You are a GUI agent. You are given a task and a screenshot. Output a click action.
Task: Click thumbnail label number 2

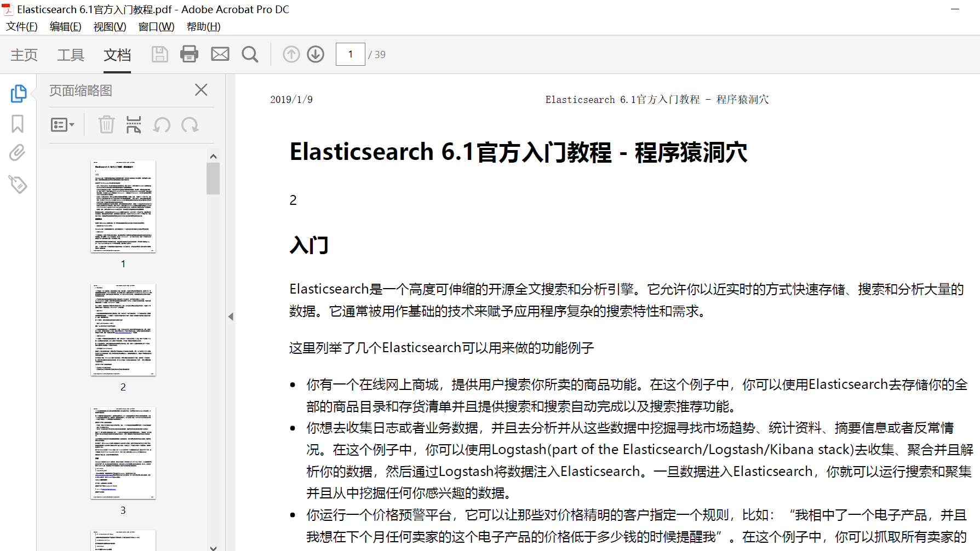click(123, 387)
